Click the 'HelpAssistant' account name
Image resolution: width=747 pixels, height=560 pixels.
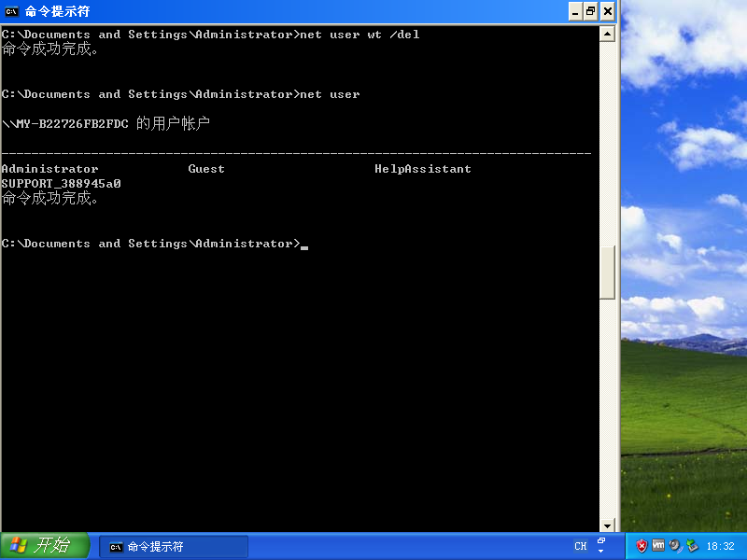point(423,169)
